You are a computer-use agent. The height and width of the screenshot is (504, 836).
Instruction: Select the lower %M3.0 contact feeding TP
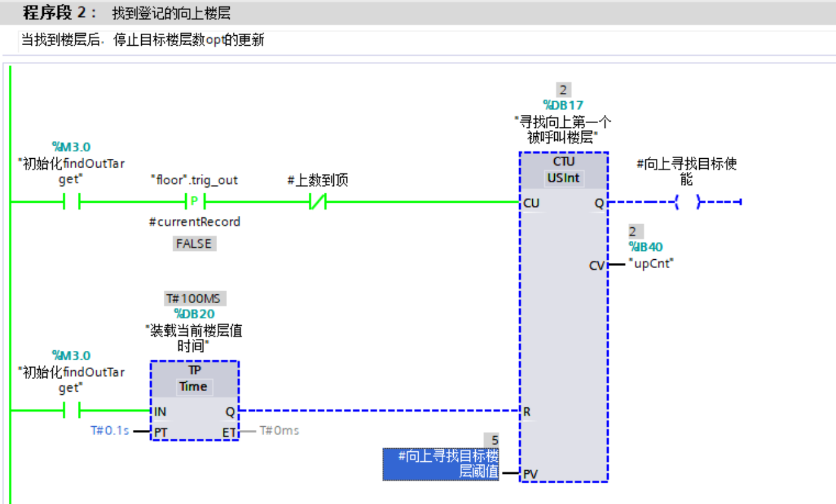point(72,411)
